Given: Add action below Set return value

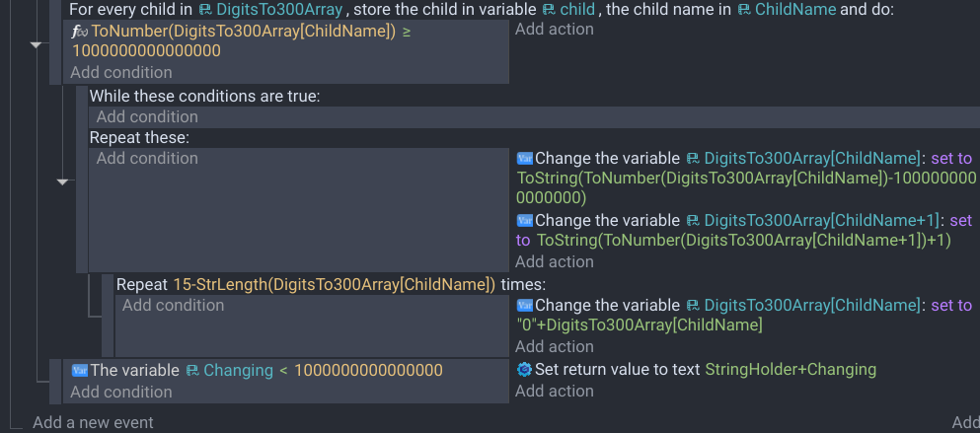Looking at the screenshot, I should click(x=555, y=392).
